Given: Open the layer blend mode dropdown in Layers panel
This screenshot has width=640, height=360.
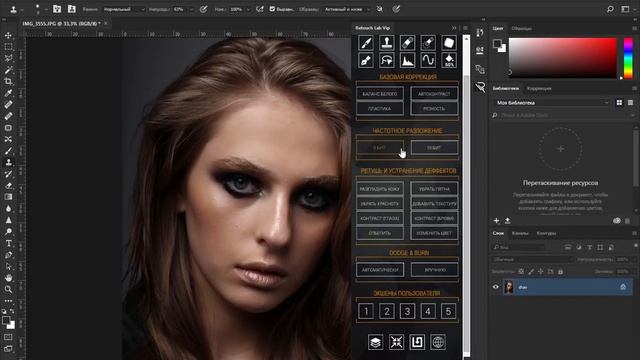Looking at the screenshot, I should coord(532,259).
